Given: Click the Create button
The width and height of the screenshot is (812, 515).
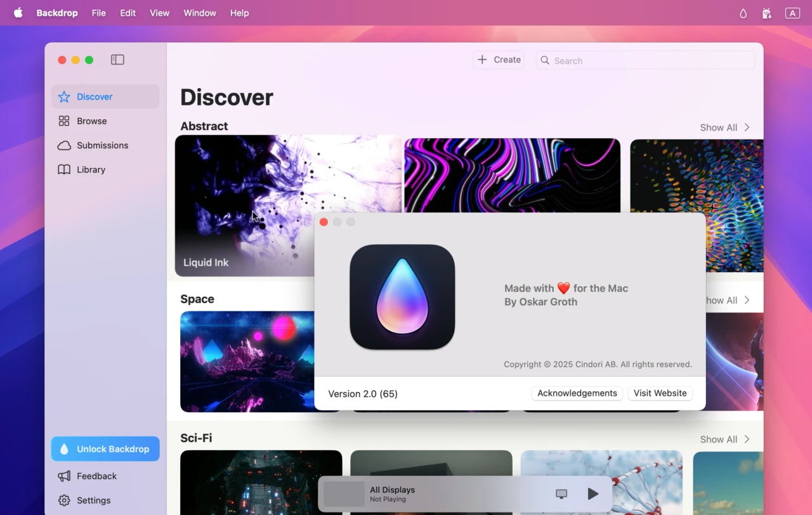Looking at the screenshot, I should click(x=499, y=59).
